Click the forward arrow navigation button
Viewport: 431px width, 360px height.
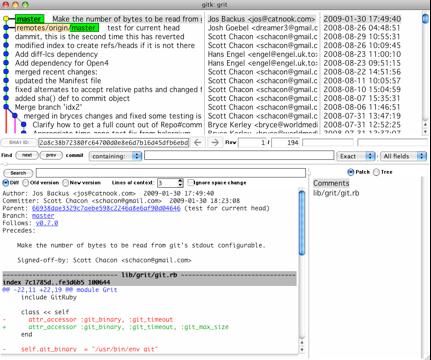coord(215,143)
